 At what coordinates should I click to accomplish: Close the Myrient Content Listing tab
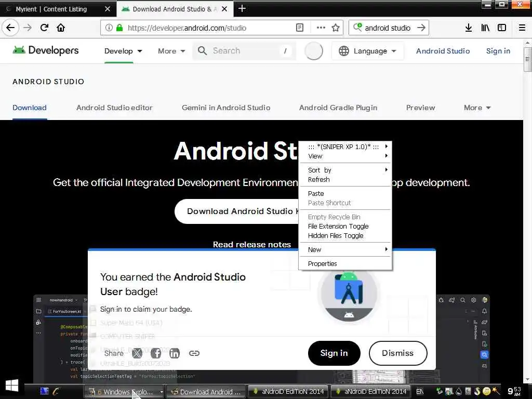(108, 9)
